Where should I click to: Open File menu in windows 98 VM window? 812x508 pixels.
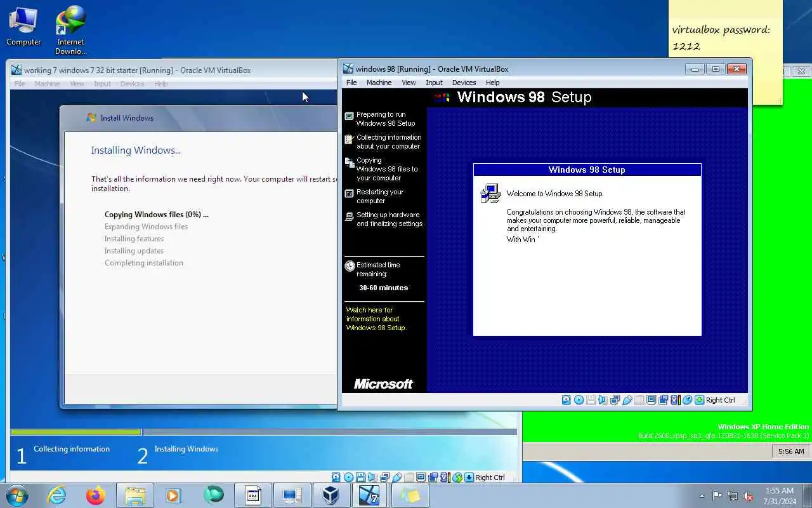click(351, 83)
